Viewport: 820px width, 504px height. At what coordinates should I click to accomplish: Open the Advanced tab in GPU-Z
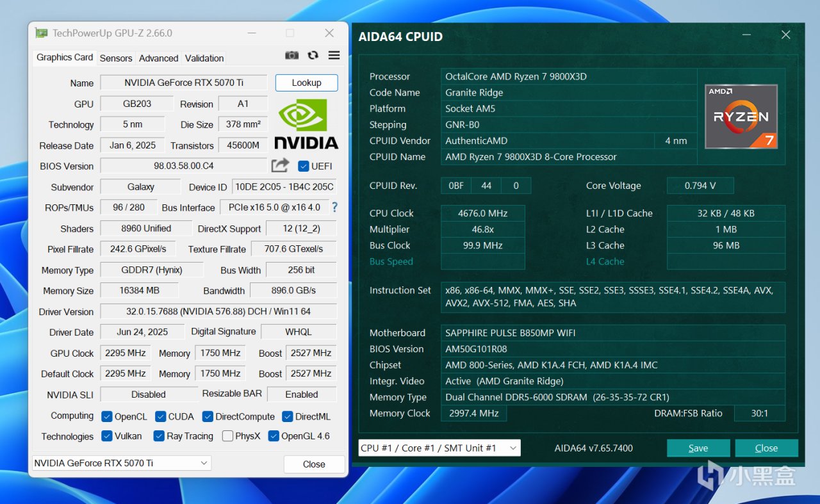point(158,58)
